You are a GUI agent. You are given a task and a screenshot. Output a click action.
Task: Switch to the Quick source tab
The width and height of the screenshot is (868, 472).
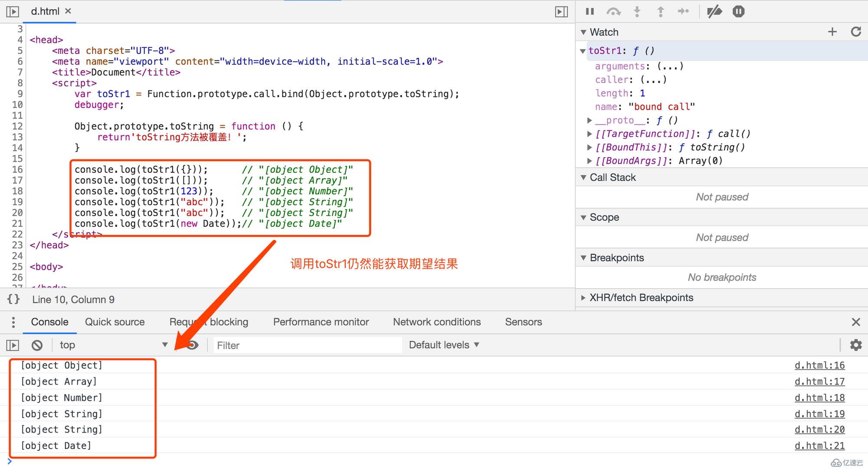pyautogui.click(x=115, y=322)
